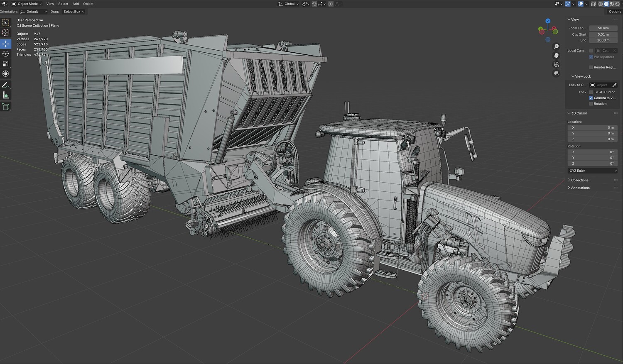Open the pivot point dropdown
Viewport: 623px width, 364px height.
306,4
